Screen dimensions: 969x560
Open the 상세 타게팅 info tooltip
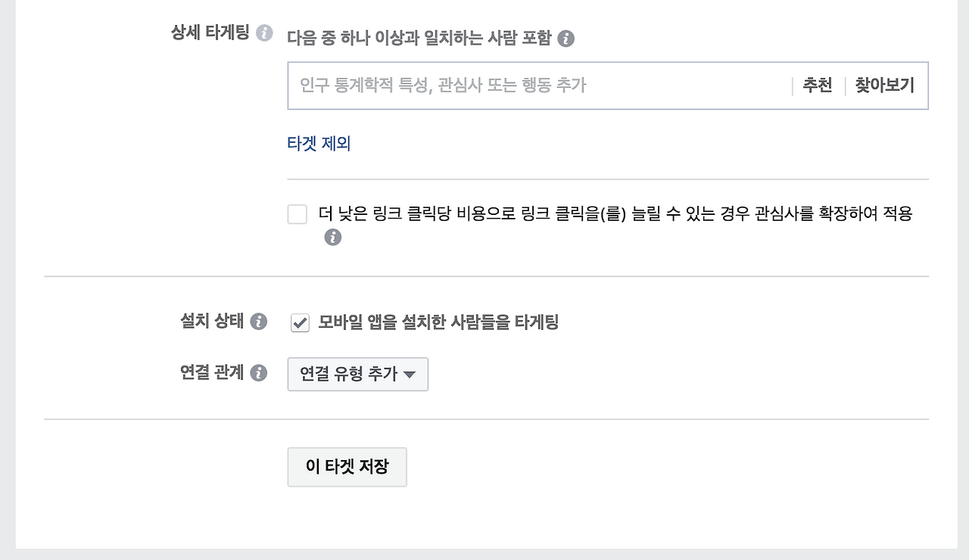(264, 33)
